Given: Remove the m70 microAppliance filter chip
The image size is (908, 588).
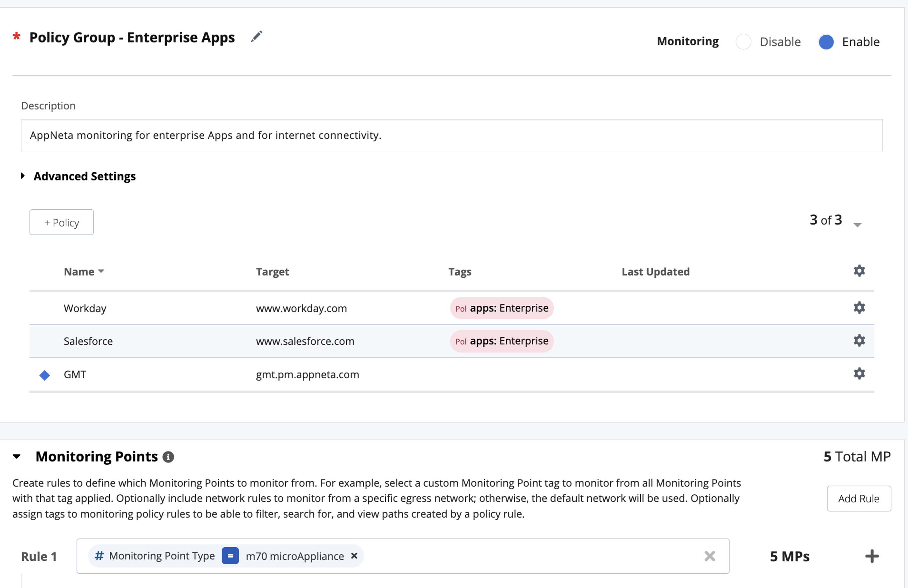Looking at the screenshot, I should pyautogui.click(x=354, y=556).
